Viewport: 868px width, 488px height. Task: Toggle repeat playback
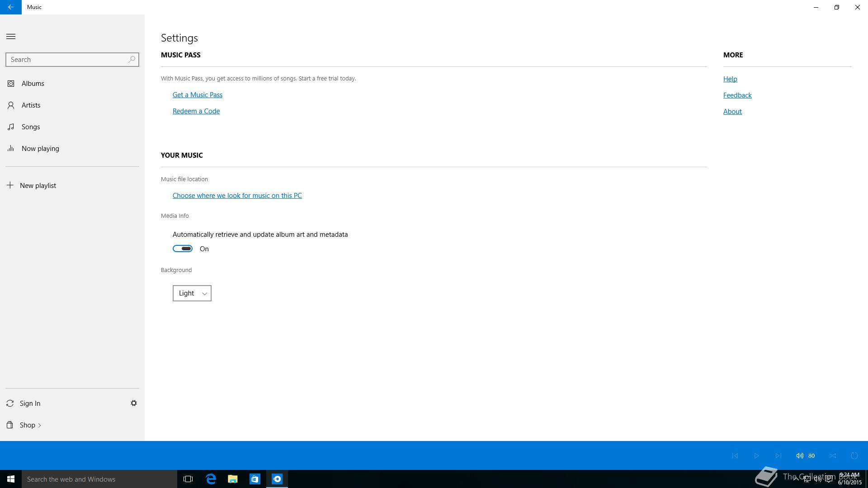854,455
